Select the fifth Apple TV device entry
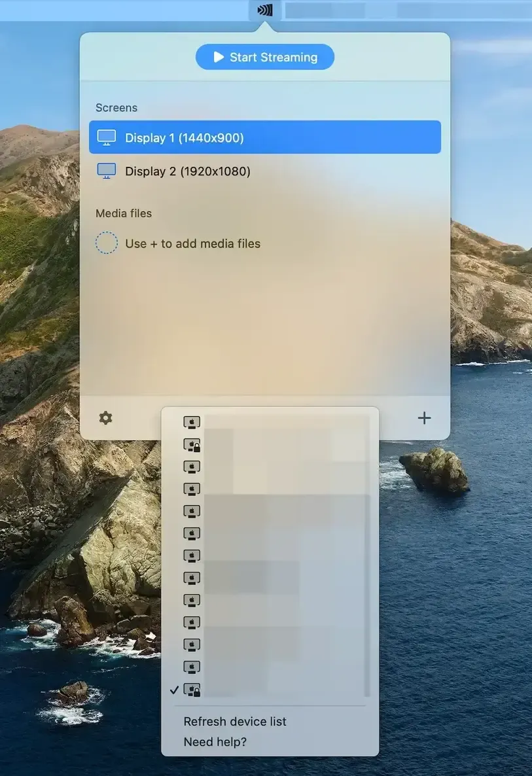Image resolution: width=532 pixels, height=776 pixels. click(270, 511)
